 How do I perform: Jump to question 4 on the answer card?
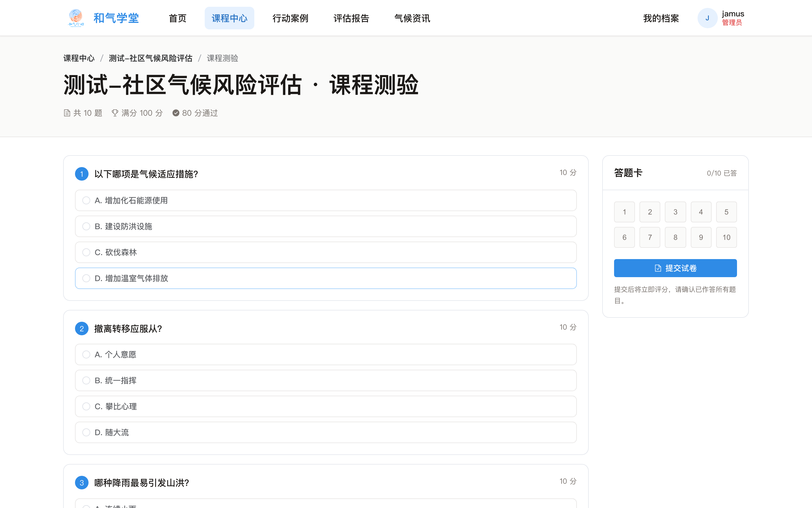coord(701,212)
